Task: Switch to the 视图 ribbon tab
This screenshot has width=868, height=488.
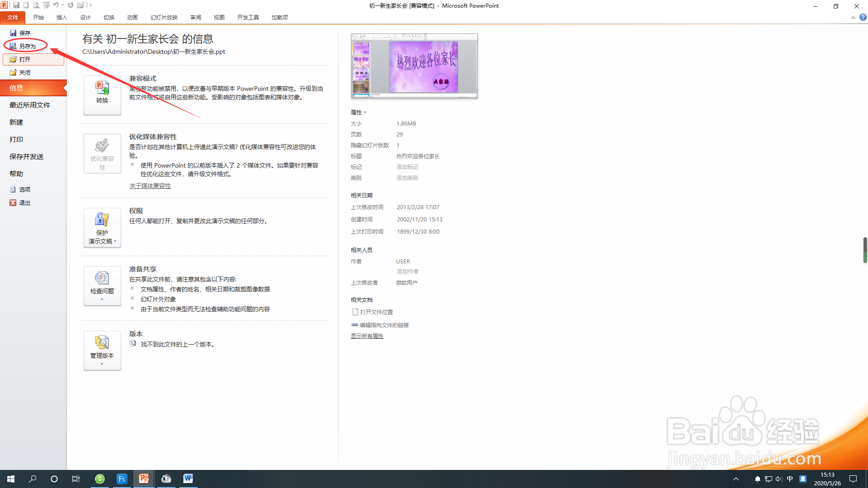Action: tap(219, 18)
